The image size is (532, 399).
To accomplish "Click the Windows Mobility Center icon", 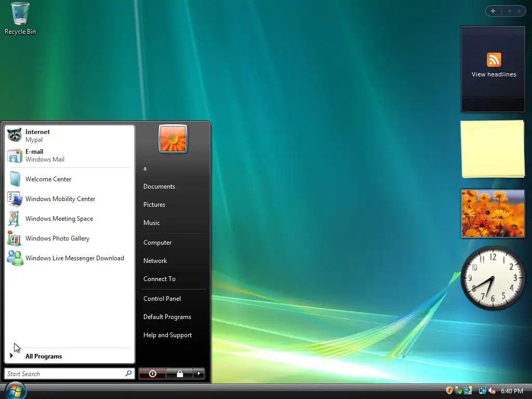I will click(x=15, y=199).
